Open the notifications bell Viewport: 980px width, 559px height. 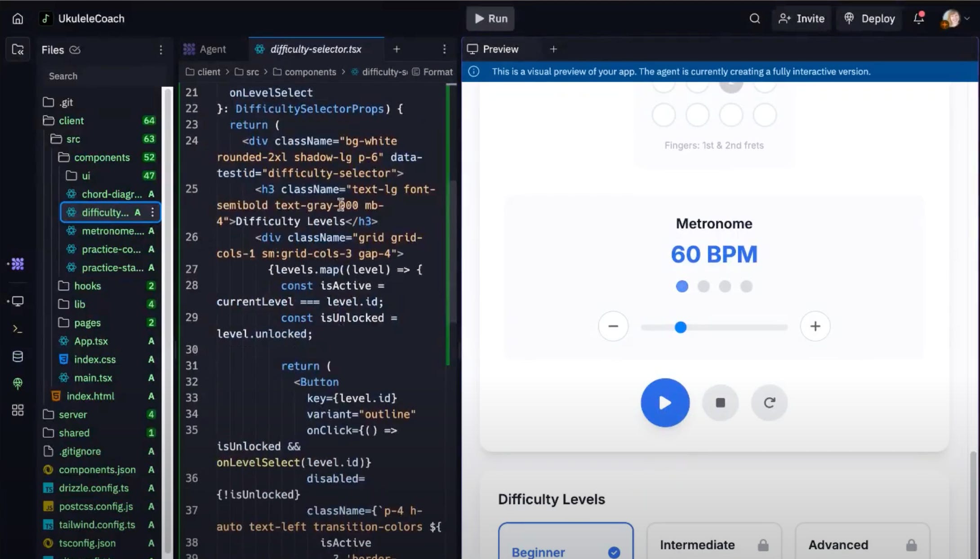(918, 18)
